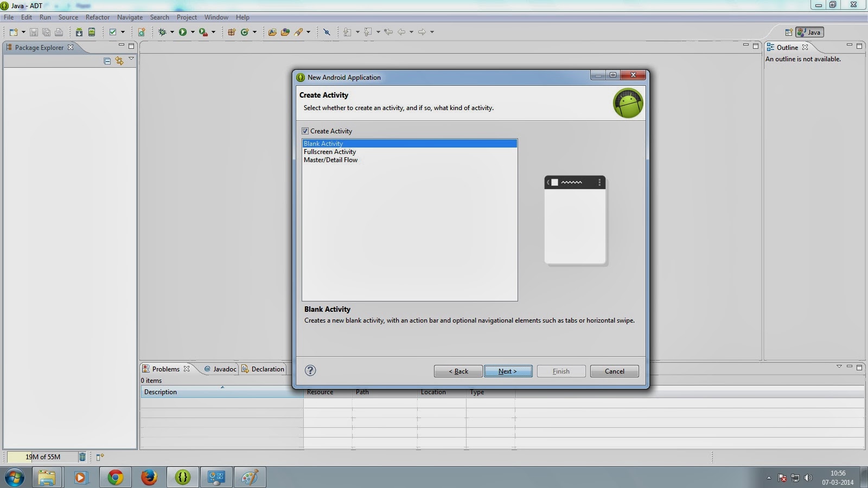Viewport: 868px width, 488px height.
Task: Open the Problems panel View Menu triangle
Action: (839, 367)
